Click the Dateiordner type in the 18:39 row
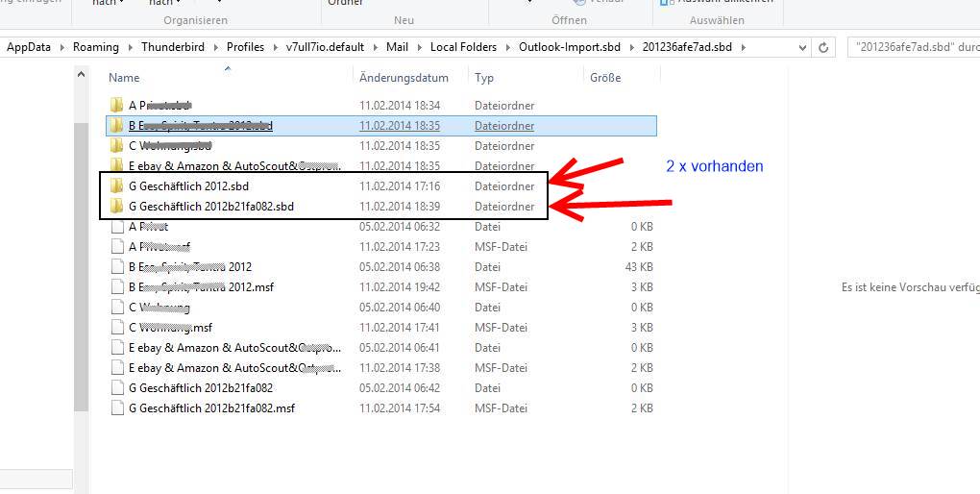 pos(504,206)
